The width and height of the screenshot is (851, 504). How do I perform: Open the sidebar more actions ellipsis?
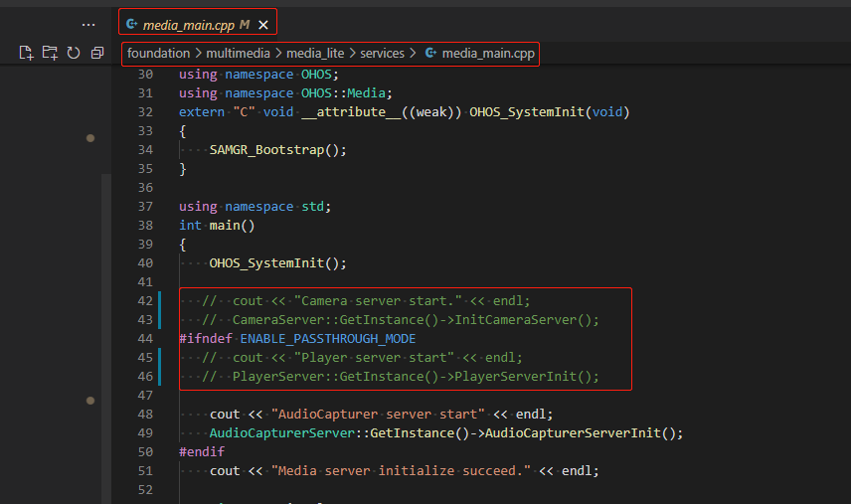click(x=88, y=23)
